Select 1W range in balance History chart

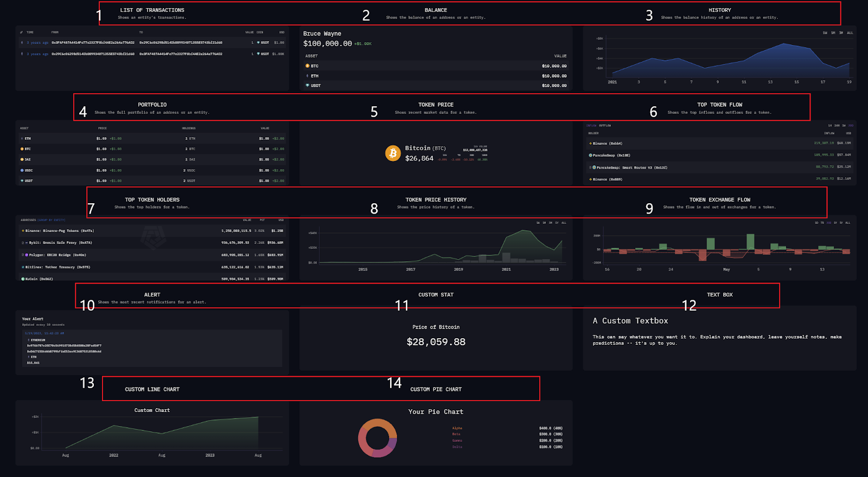pos(825,33)
